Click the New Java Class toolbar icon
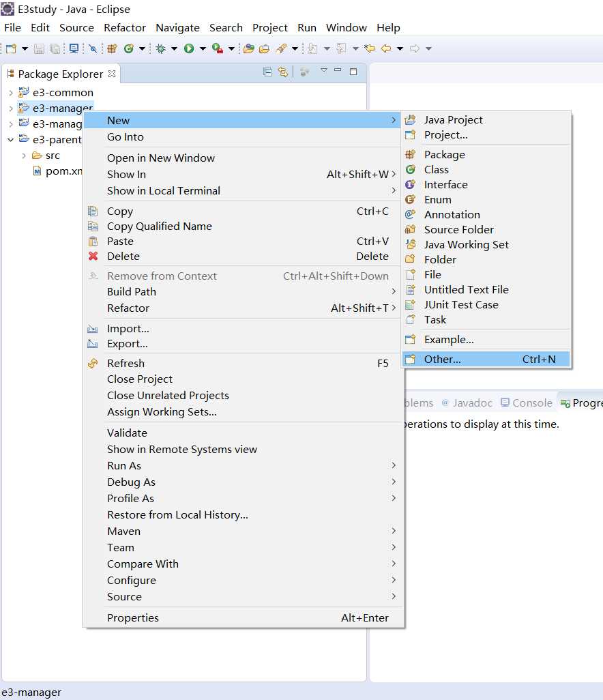The image size is (603, 700). (128, 48)
